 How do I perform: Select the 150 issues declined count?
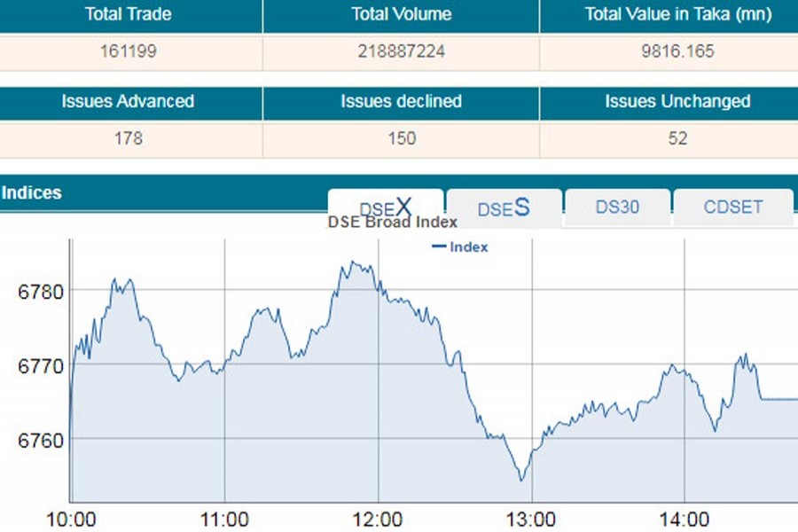tap(401, 138)
